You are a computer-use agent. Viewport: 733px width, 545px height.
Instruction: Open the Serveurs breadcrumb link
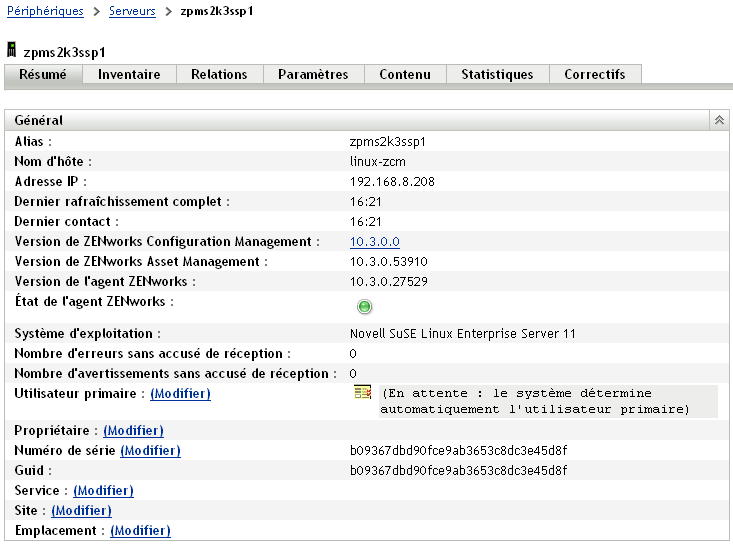131,11
